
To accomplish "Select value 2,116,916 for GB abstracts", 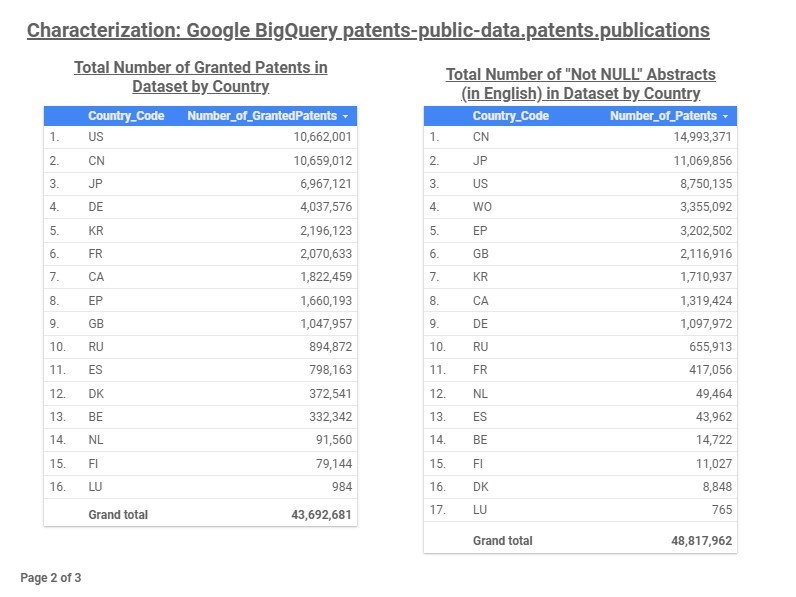I will pyautogui.click(x=706, y=254).
